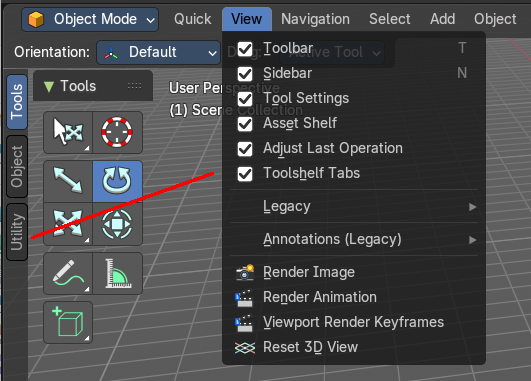Uncheck the Toolshelf Tabs checkbox
Image resolution: width=531 pixels, height=381 pixels.
click(x=245, y=174)
